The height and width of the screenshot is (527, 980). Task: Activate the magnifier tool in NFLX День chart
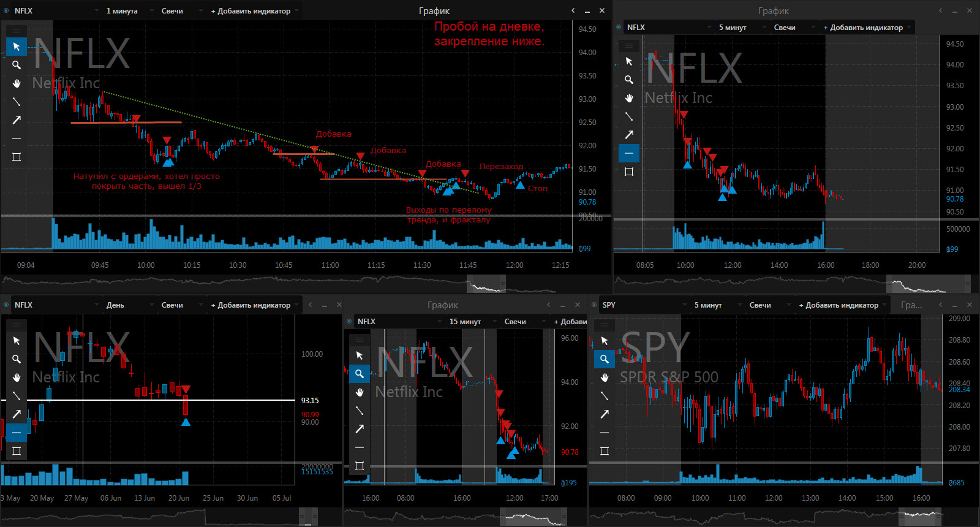(17, 359)
